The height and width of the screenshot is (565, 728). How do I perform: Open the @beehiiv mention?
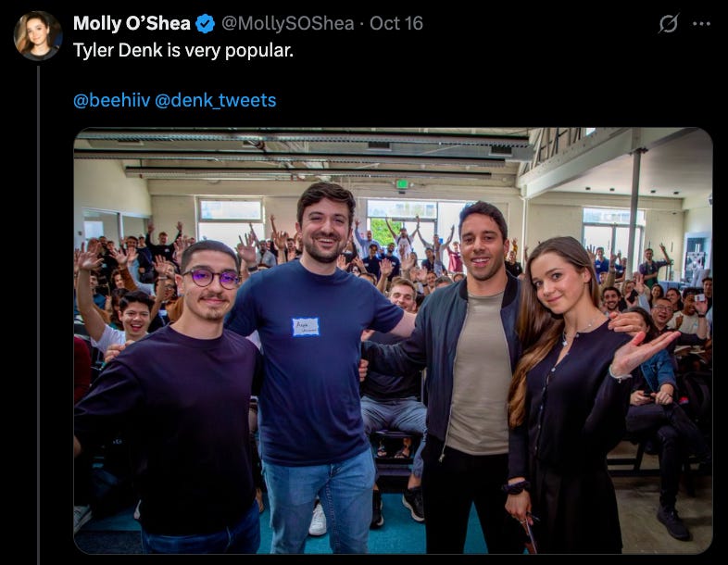(x=112, y=100)
